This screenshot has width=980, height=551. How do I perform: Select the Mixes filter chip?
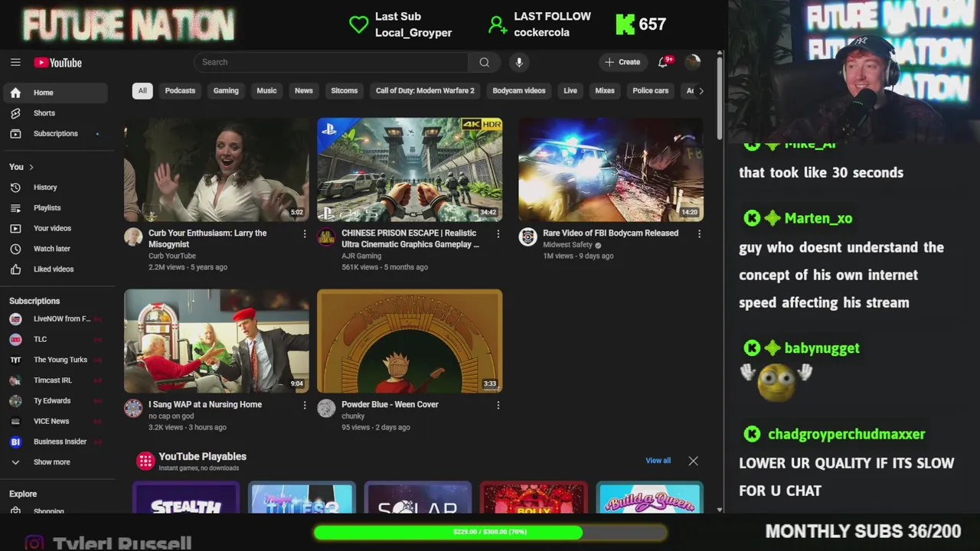605,90
